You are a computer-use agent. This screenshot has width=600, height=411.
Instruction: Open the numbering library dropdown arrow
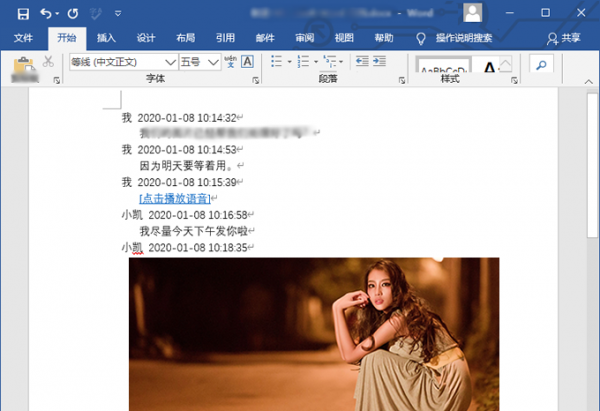tap(316, 62)
